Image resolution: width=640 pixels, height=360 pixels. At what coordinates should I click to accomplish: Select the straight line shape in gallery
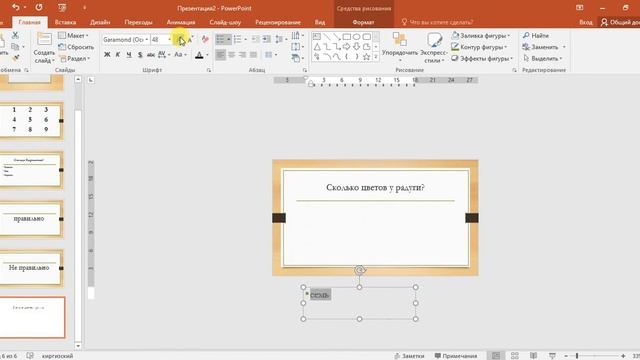tap(327, 37)
